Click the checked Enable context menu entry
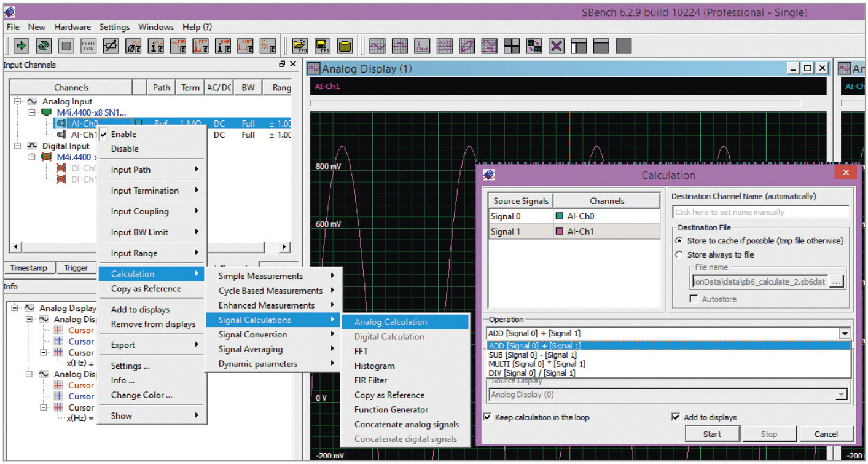This screenshot has width=868, height=464. tap(153, 134)
